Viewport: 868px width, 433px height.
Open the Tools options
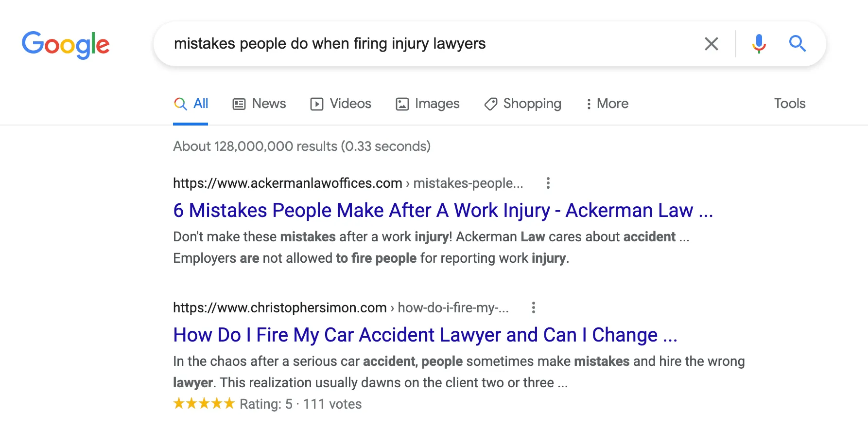pyautogui.click(x=789, y=104)
